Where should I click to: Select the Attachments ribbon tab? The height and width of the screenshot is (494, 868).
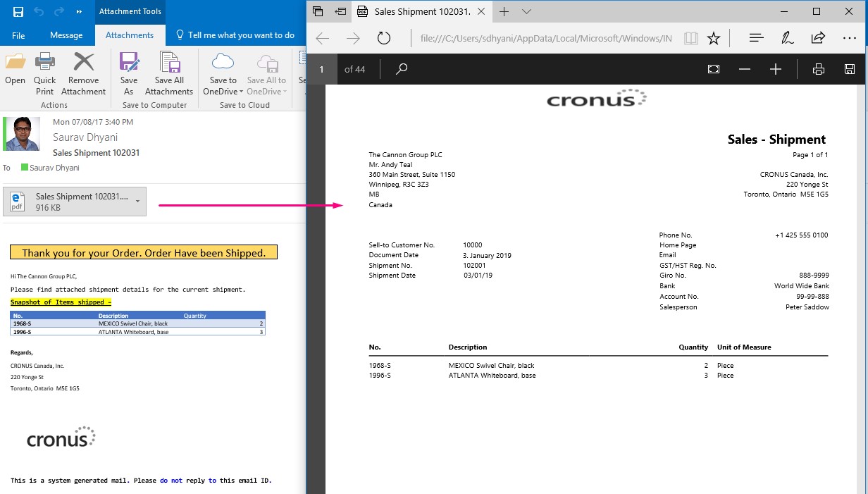coord(130,35)
